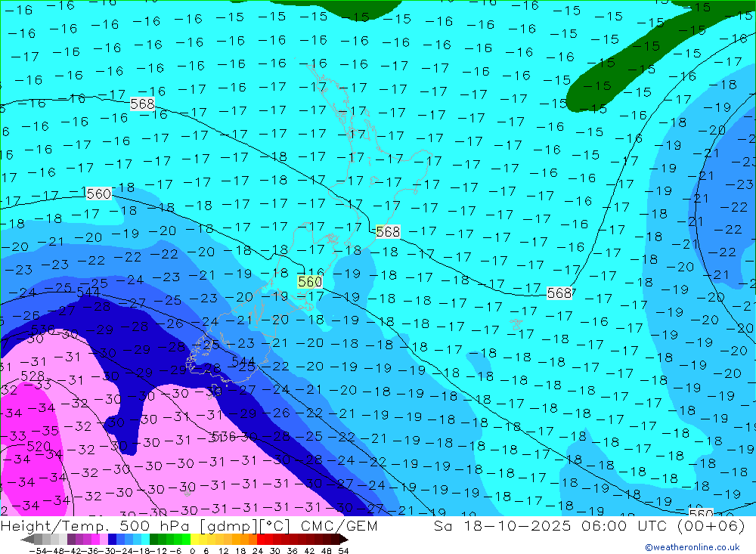Pick the bright red legend swatch
This screenshot has height=554, width=756.
261,540
